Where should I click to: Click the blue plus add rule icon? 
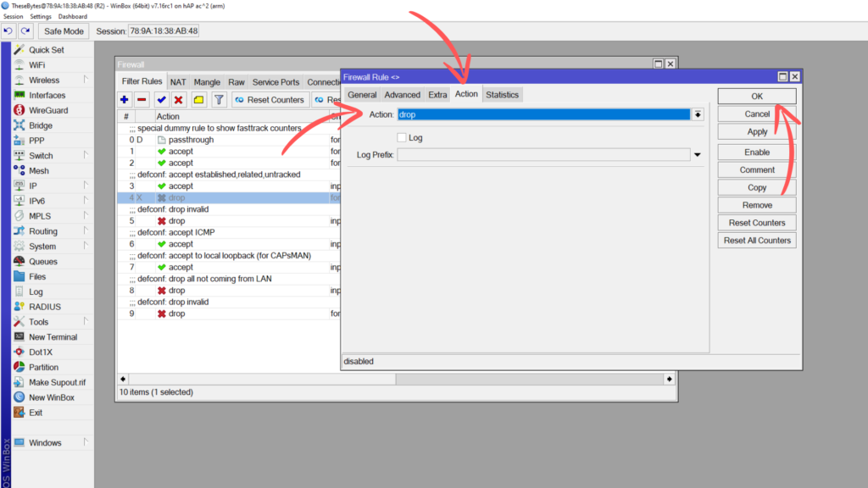point(125,100)
